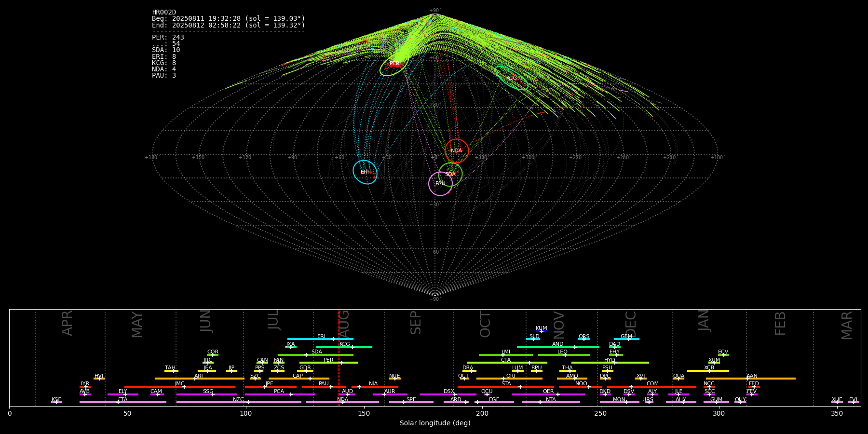Click the XHE shower marker in the timeline

pos(837,402)
